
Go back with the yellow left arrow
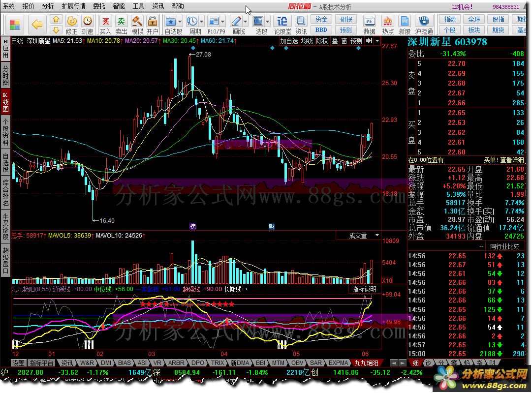[37, 25]
